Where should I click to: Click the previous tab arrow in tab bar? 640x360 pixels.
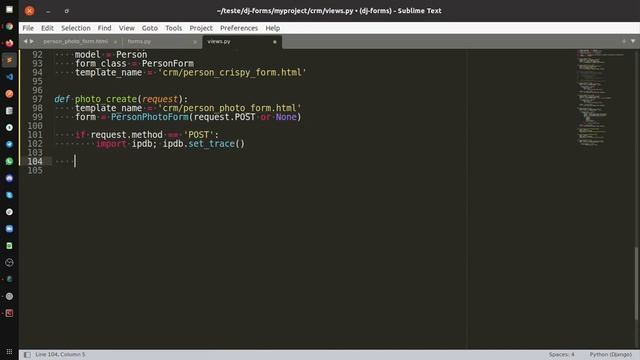coord(25,41)
